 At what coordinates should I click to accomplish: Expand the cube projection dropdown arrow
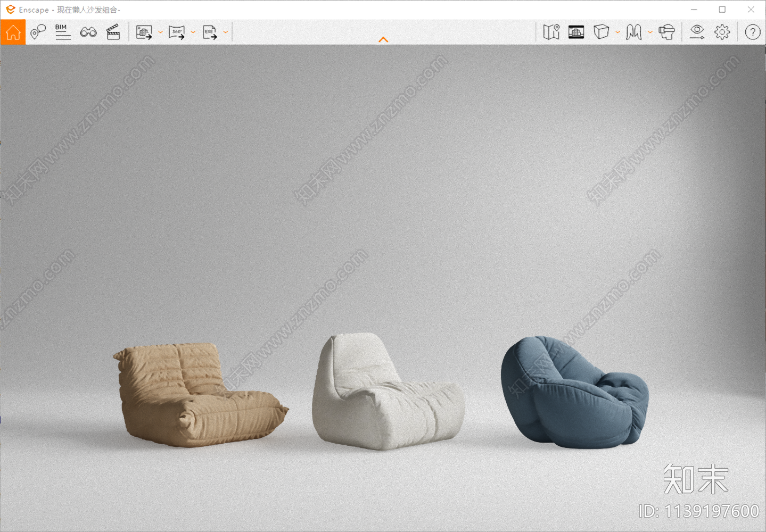pyautogui.click(x=617, y=32)
